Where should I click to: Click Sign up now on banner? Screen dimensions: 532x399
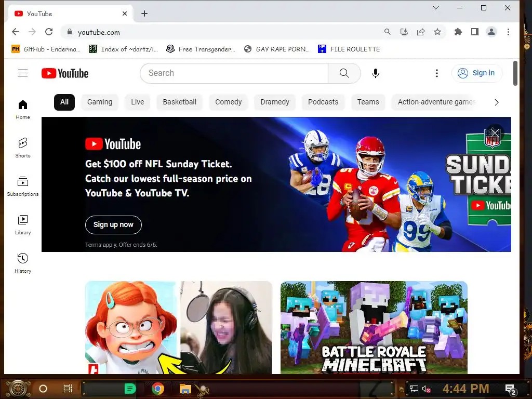(113, 224)
